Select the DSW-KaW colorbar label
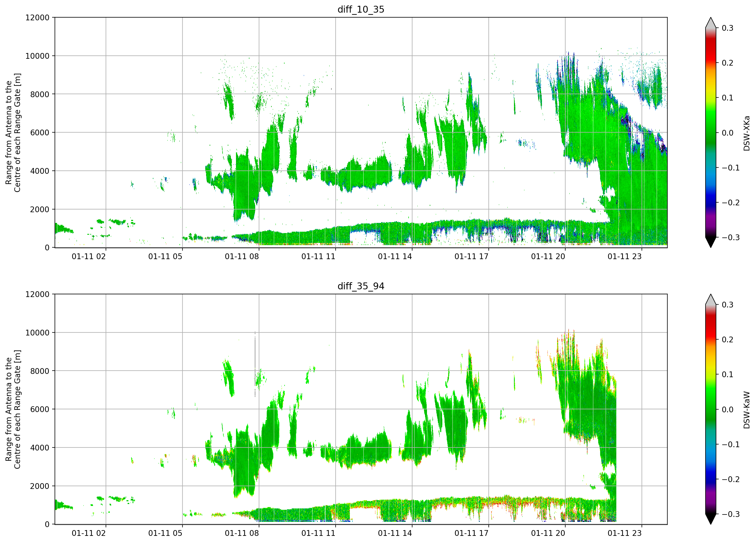The width and height of the screenshot is (756, 543). [746, 410]
